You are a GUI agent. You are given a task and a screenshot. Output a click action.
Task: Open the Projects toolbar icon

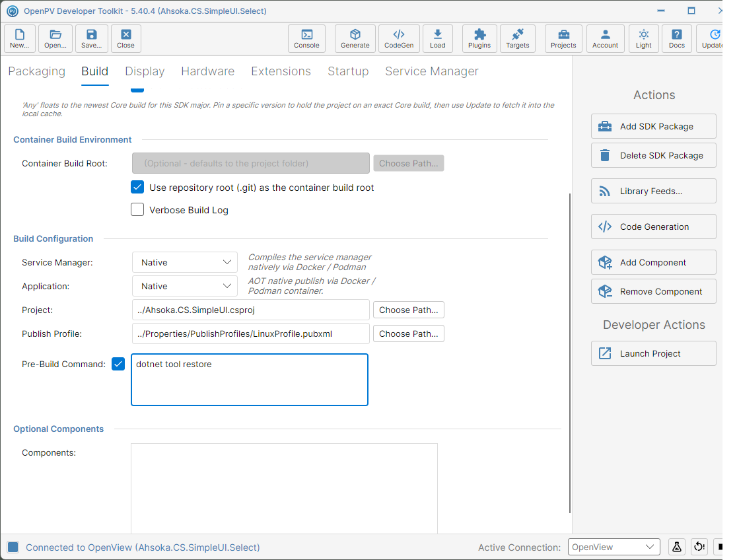coord(563,38)
